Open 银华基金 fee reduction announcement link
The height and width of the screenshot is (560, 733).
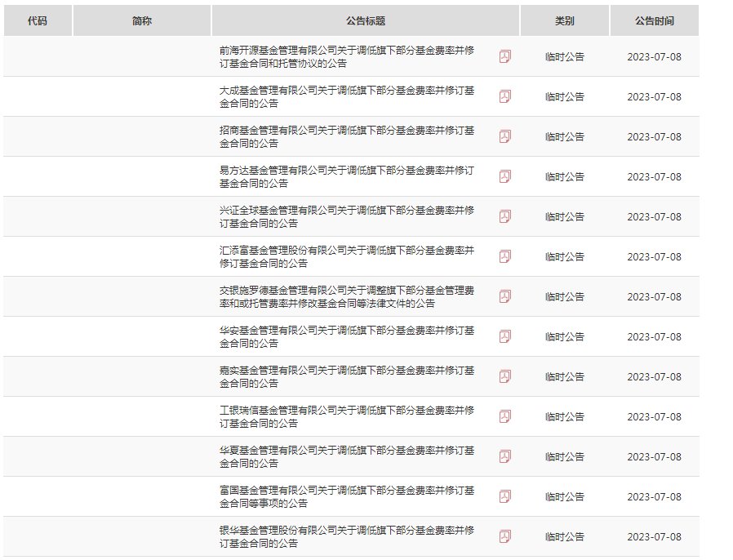pyautogui.click(x=347, y=536)
